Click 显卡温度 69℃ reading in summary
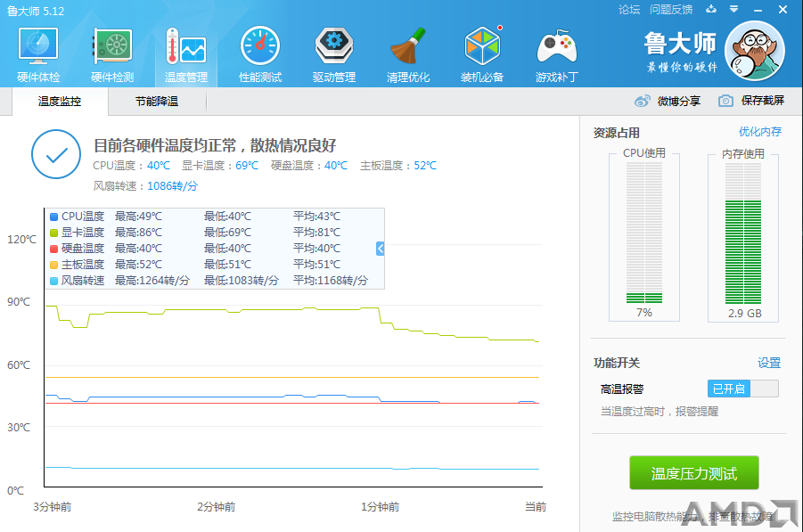 pos(247,166)
